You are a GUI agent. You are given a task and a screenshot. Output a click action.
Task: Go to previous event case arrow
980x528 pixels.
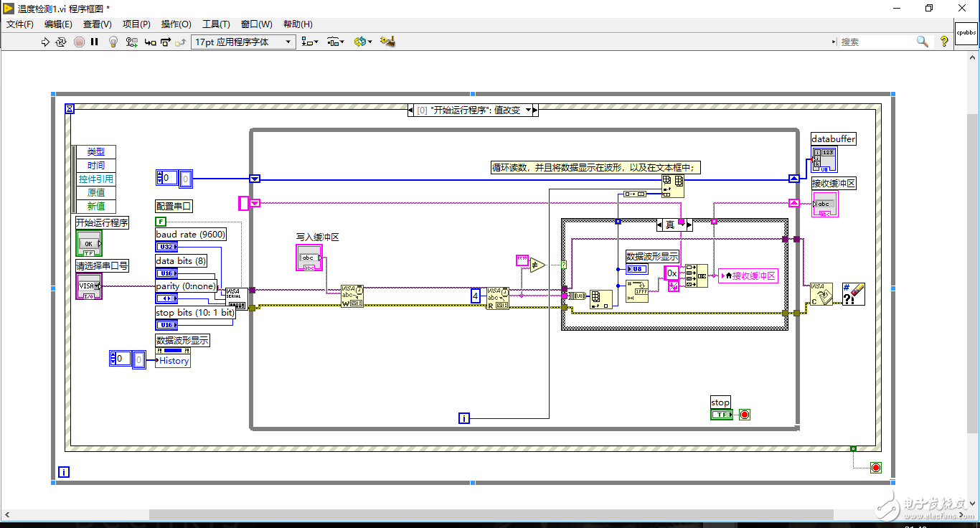[x=410, y=110]
